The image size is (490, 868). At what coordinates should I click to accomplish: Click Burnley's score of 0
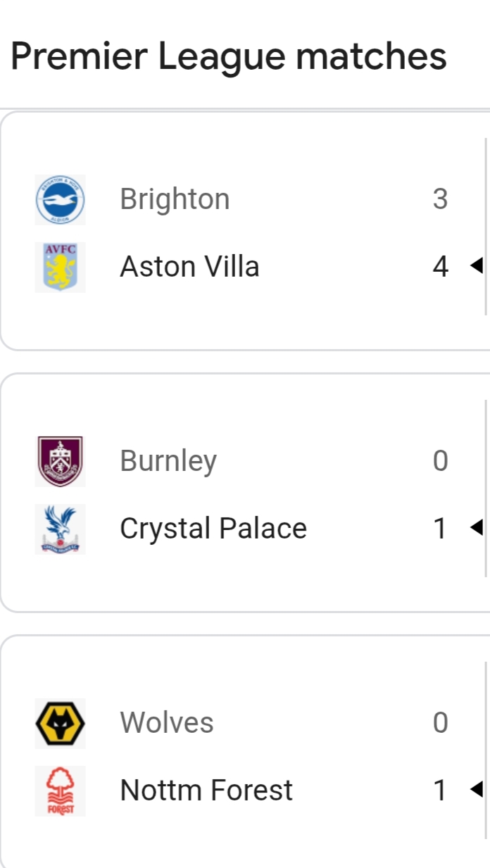click(x=440, y=461)
